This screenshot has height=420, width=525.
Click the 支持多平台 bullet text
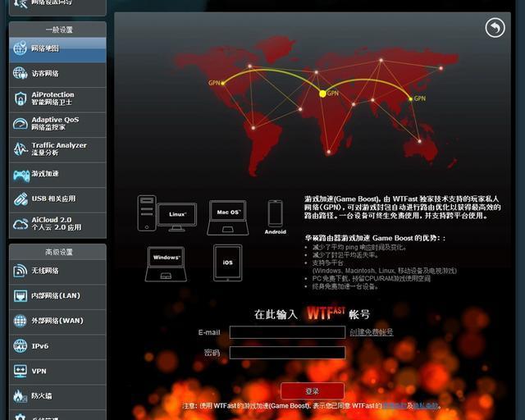tap(328, 263)
